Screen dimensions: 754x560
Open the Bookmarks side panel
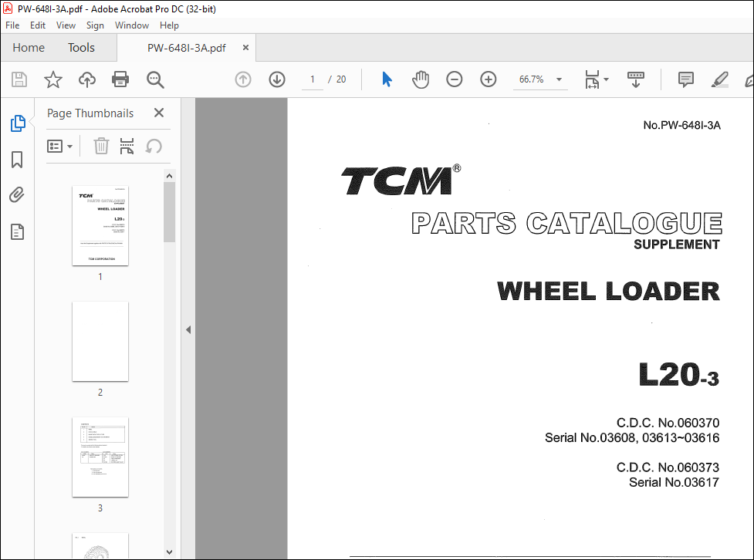[x=17, y=160]
